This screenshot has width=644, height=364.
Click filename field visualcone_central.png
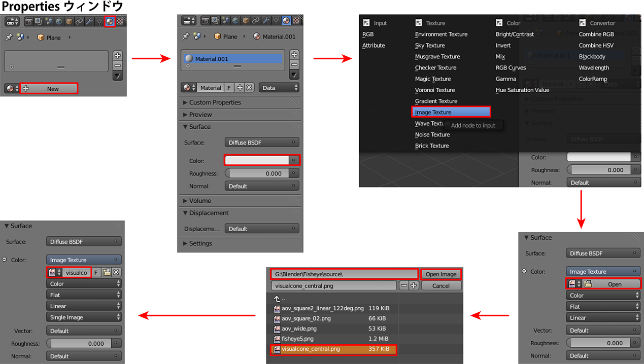pos(333,285)
